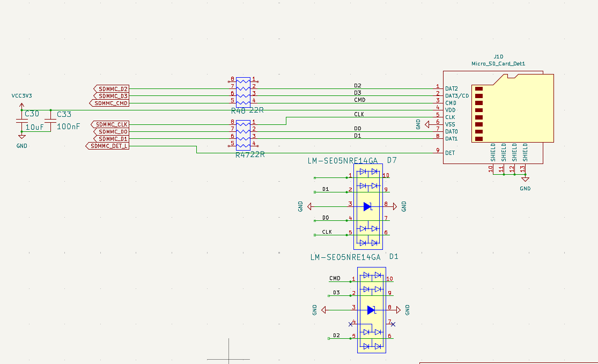Select the Micro_SD_Card_Det1 value text
598x364 pixels.
pos(498,64)
